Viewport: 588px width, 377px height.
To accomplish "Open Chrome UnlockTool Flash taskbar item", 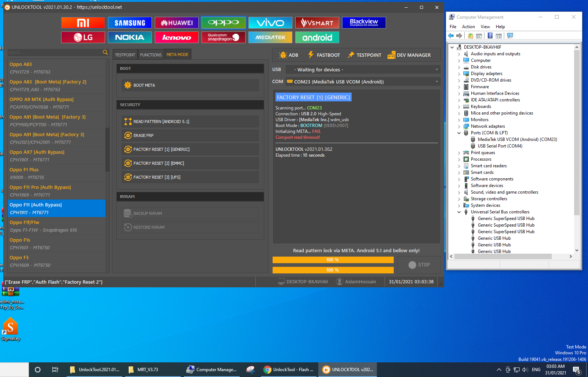I will [288, 370].
